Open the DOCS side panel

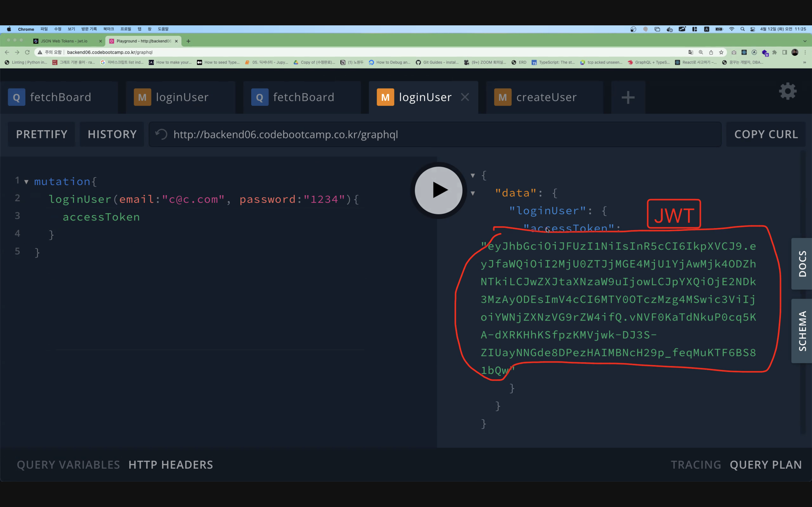tap(802, 264)
